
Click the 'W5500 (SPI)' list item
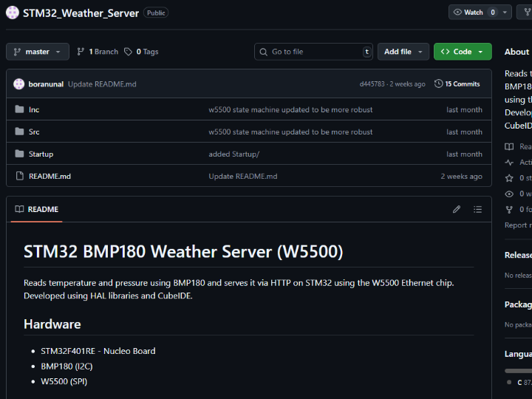[64, 382]
